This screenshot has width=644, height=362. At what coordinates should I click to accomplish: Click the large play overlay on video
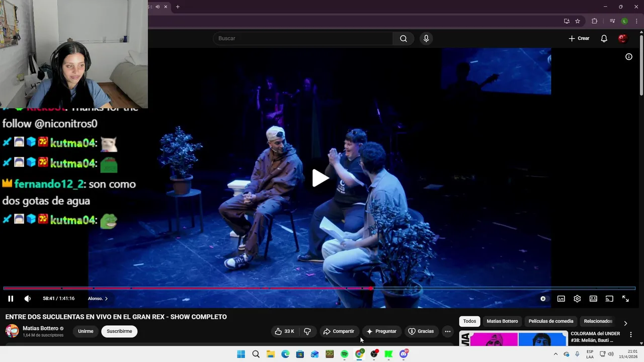320,178
